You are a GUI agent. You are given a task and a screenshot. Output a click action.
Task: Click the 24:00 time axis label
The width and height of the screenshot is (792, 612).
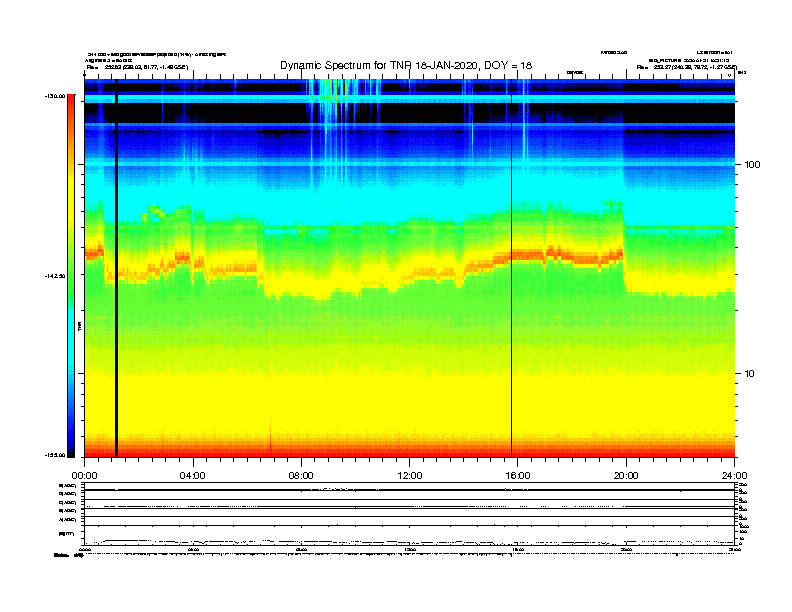(x=734, y=476)
